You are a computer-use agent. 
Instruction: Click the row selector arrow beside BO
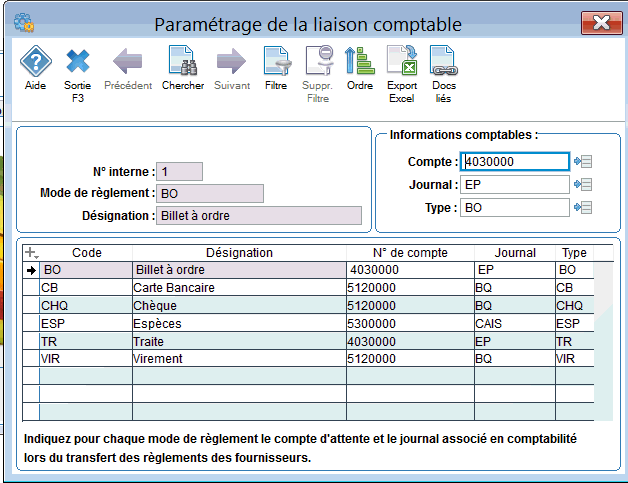tap(31, 270)
